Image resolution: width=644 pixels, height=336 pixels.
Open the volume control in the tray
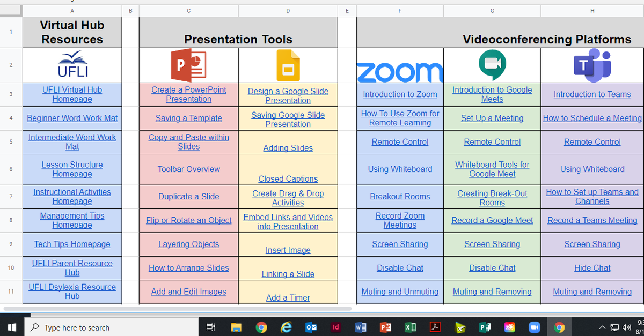tap(626, 327)
